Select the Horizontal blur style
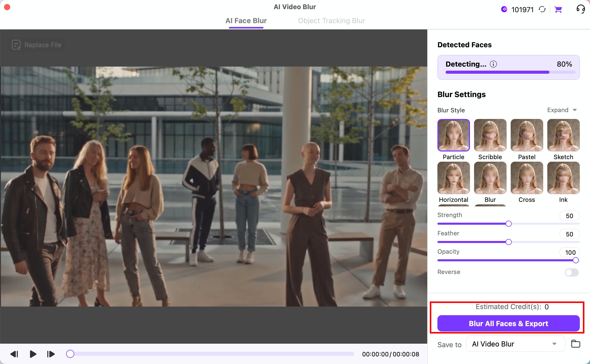 (x=453, y=178)
